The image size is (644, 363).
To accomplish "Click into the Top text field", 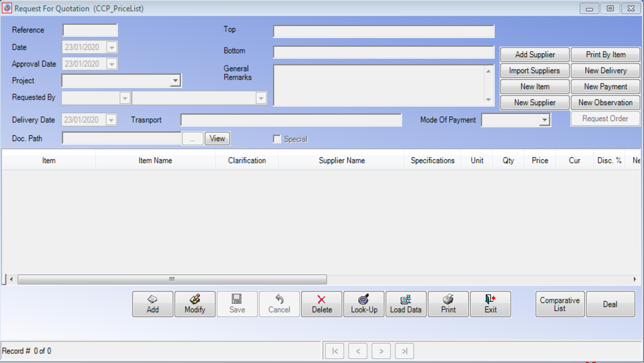I will (384, 31).
